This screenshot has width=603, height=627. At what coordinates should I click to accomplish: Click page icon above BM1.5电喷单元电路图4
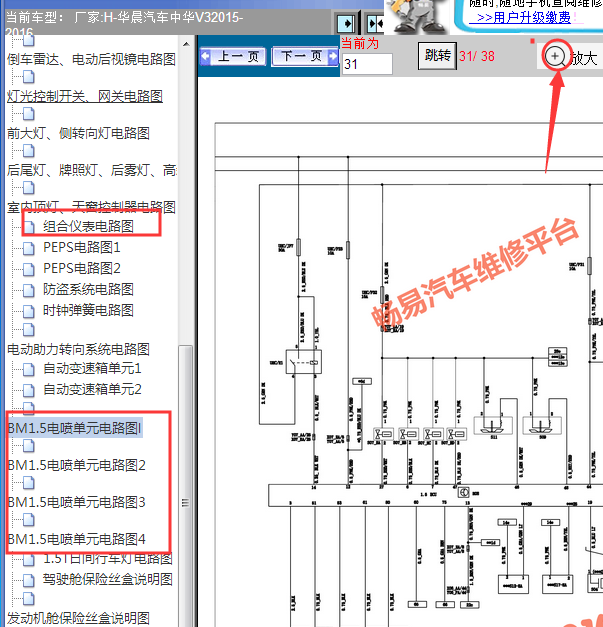(28, 519)
